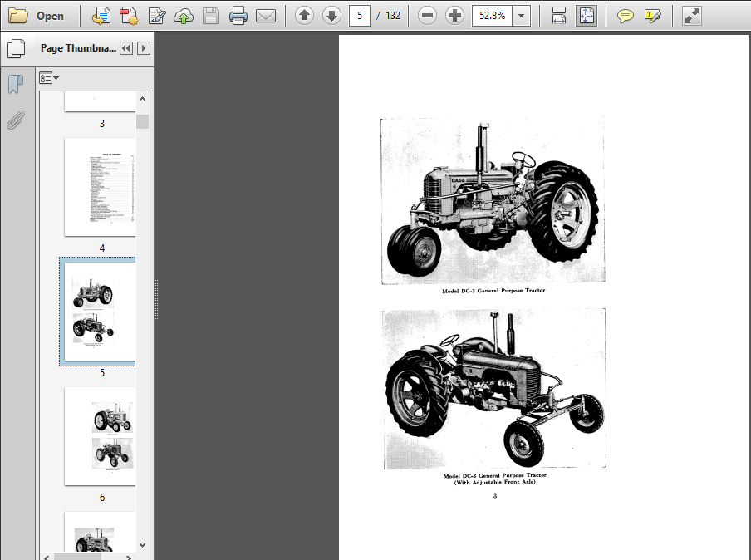
Task: Click the top DC-3 tractor image
Action: 493,200
